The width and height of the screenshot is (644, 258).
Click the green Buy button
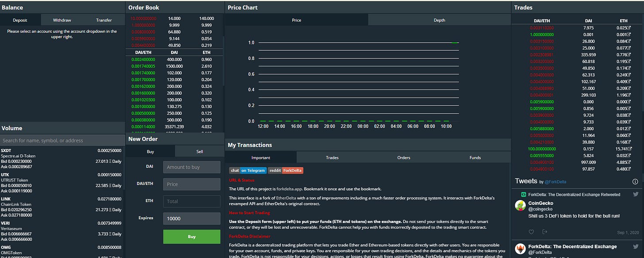pos(192,237)
